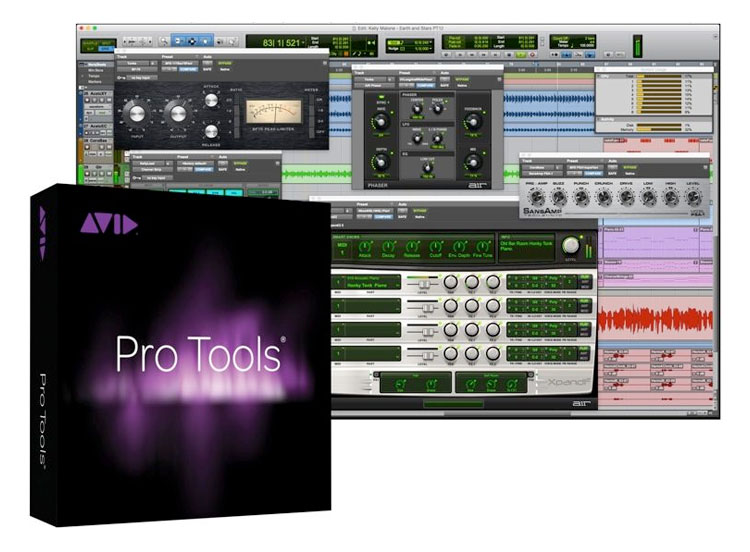Click Compare in Xpand plugin window
Image resolution: width=750 pixels, height=552 pixels.
point(383,217)
